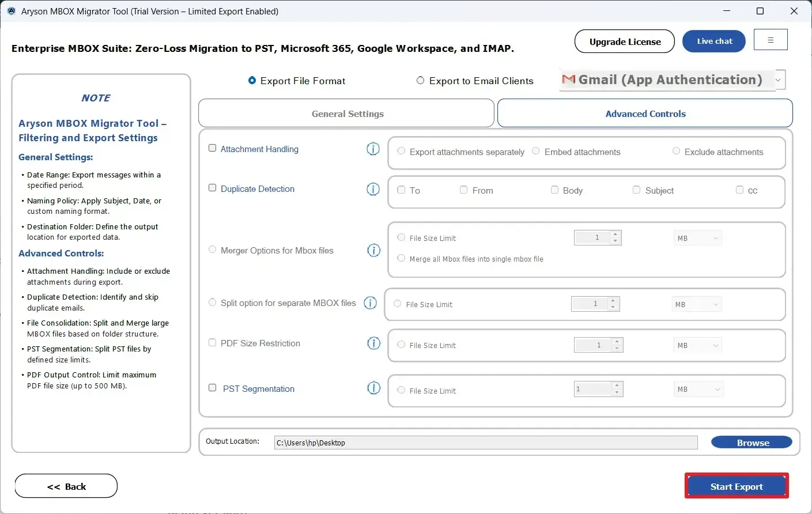The height and width of the screenshot is (514, 812).
Task: Decrease the PDF Size Restriction limit value
Action: tap(617, 348)
